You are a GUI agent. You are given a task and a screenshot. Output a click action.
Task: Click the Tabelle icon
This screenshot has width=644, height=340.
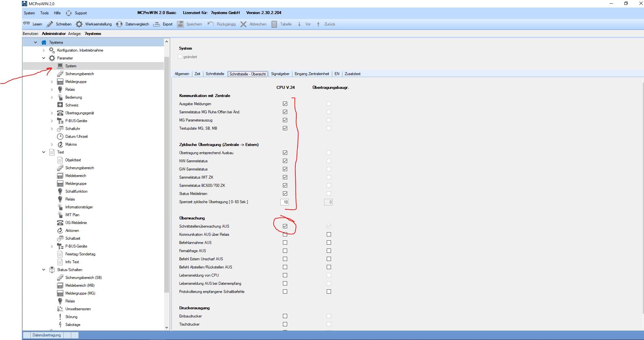point(274,24)
